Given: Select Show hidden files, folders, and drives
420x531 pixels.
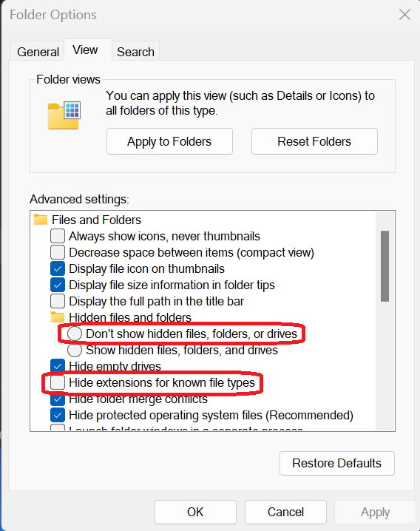Looking at the screenshot, I should pyautogui.click(x=75, y=350).
